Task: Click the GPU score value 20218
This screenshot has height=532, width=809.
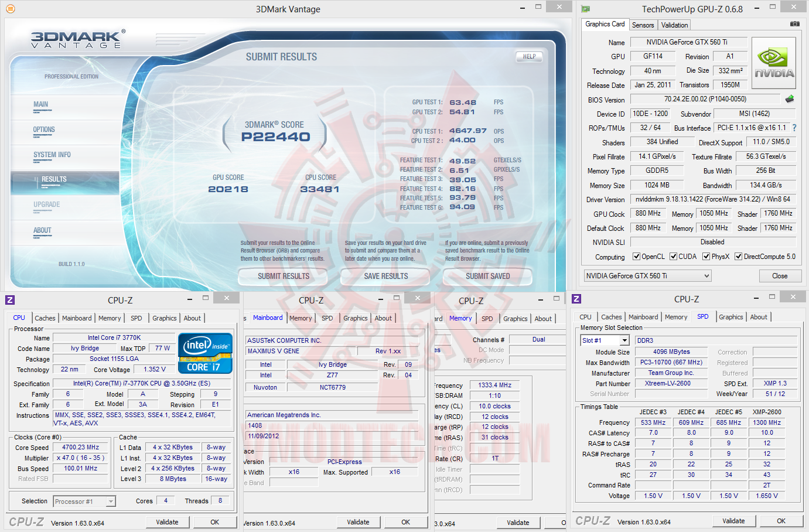Action: click(228, 189)
